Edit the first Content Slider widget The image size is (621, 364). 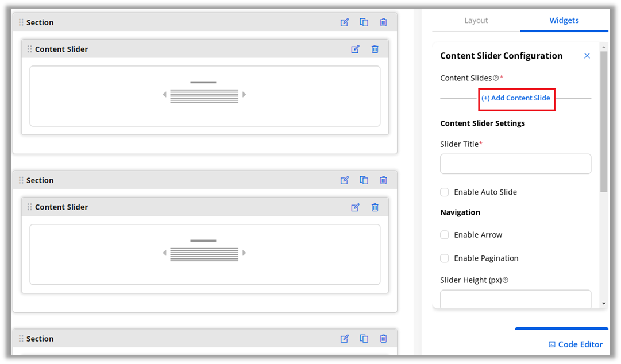(x=356, y=49)
